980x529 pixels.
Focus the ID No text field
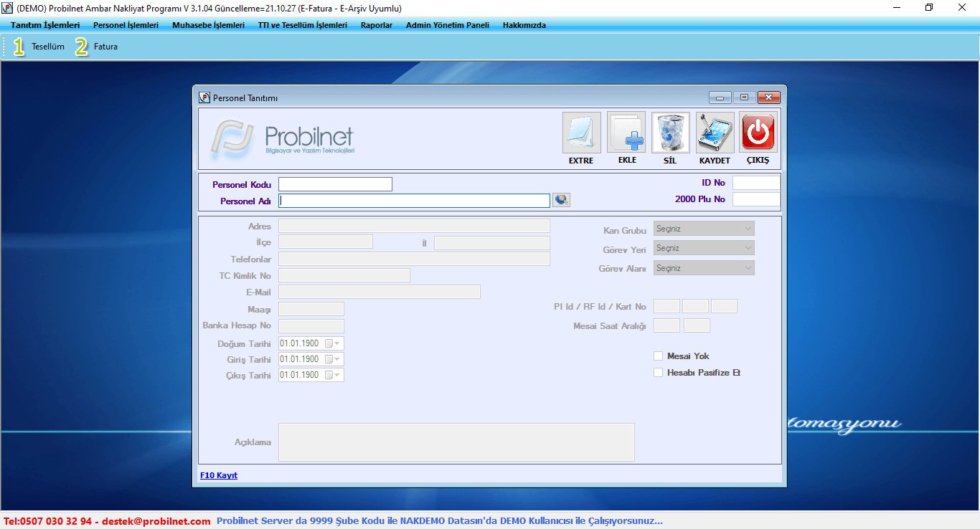tap(755, 183)
